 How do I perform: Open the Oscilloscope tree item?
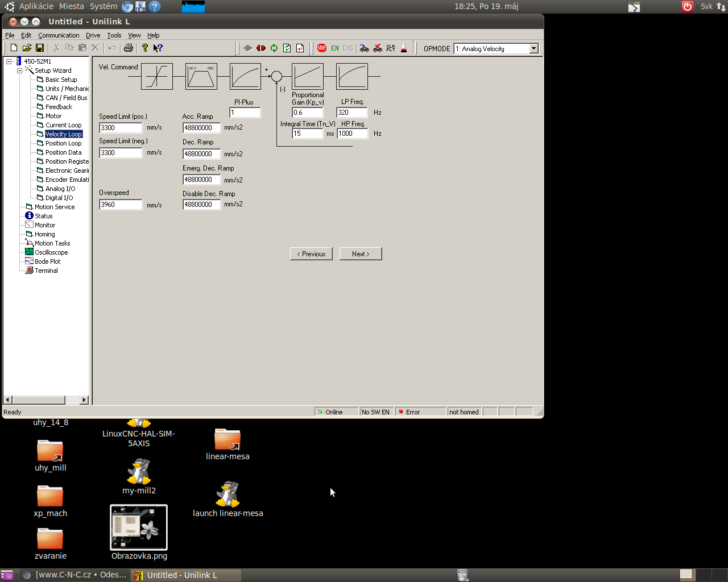51,252
